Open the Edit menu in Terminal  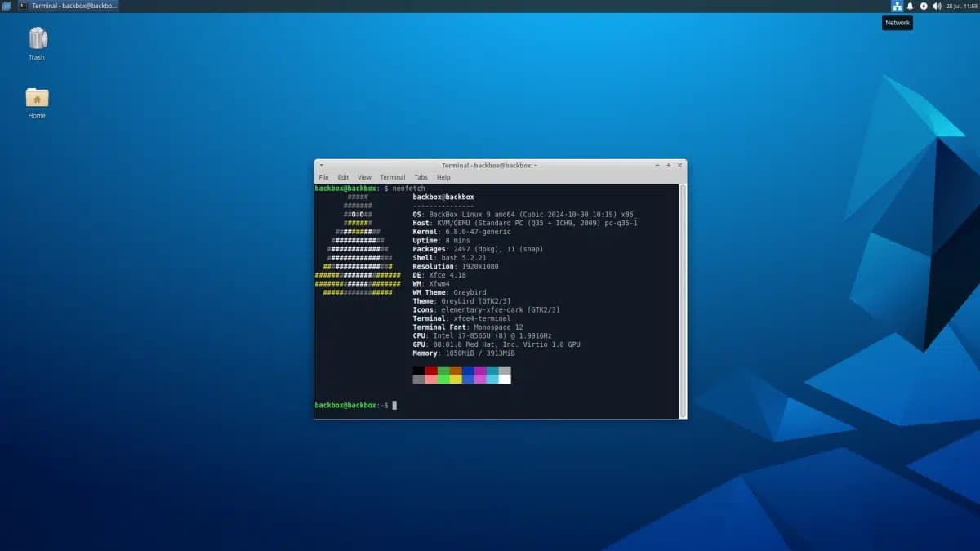(343, 177)
